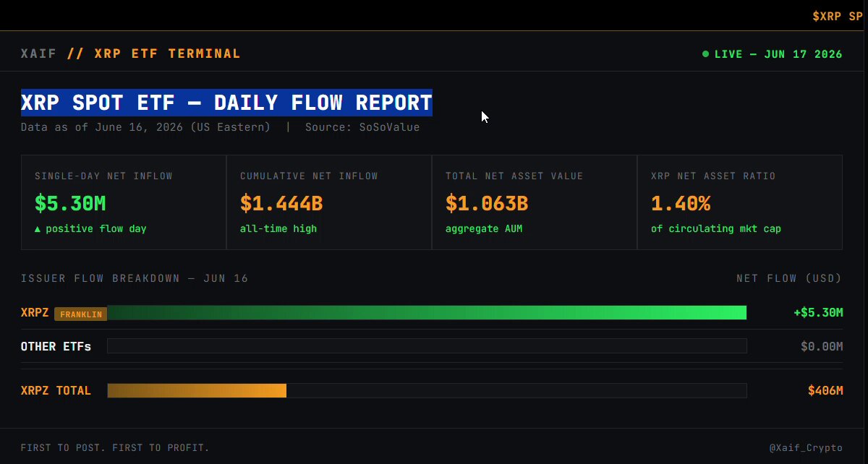
Task: Click the ISSUER FLOW BREAKDOWN — JUN 16 header
Action: pos(135,278)
